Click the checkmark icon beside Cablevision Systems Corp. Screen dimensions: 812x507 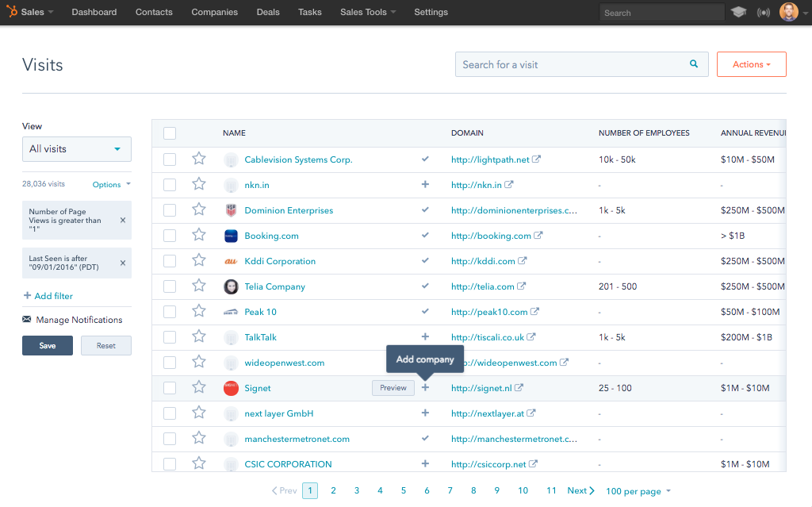click(425, 159)
